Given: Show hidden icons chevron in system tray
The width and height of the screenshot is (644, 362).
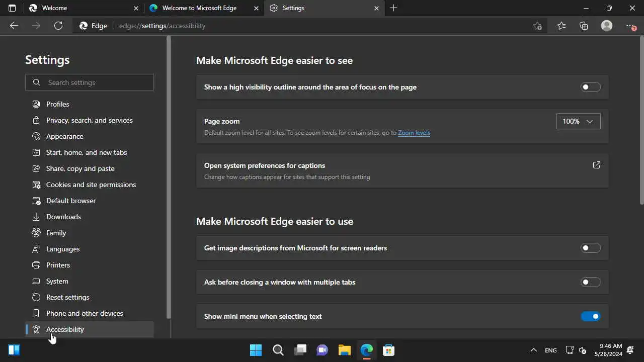Looking at the screenshot, I should (534, 350).
